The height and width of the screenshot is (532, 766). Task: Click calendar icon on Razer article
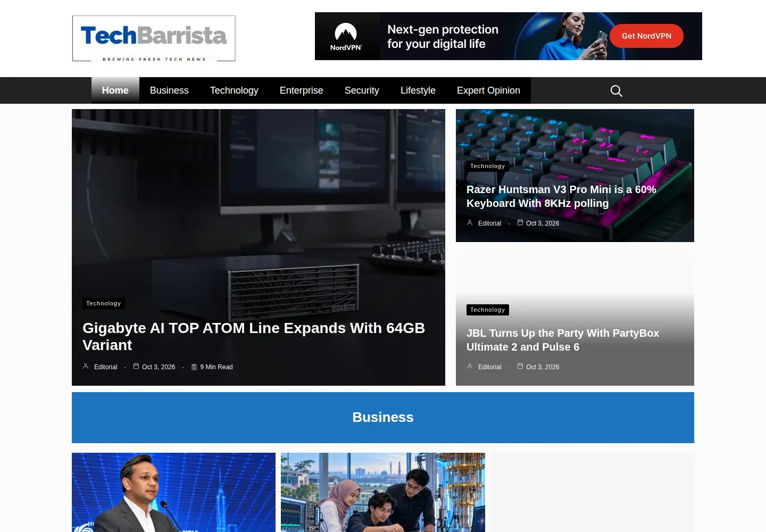point(520,223)
